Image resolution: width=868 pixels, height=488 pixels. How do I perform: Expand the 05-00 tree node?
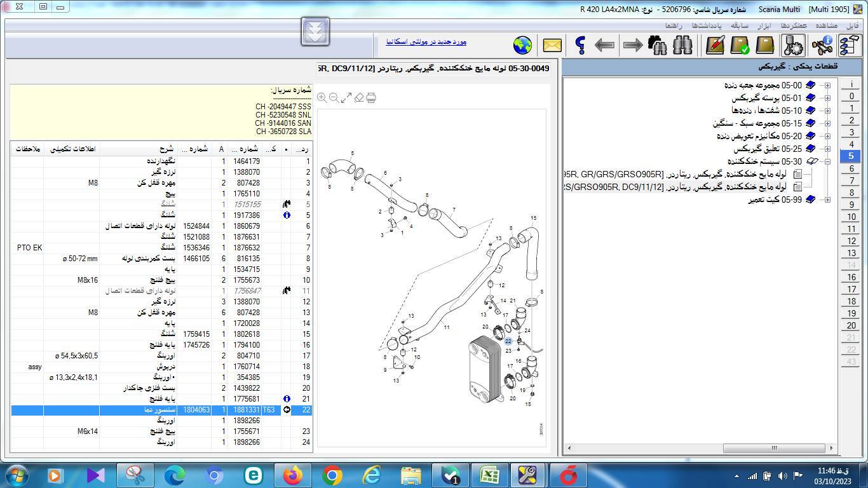[827, 85]
